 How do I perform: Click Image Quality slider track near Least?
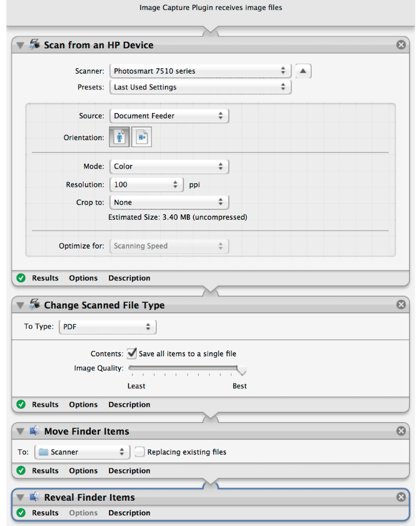click(x=133, y=368)
